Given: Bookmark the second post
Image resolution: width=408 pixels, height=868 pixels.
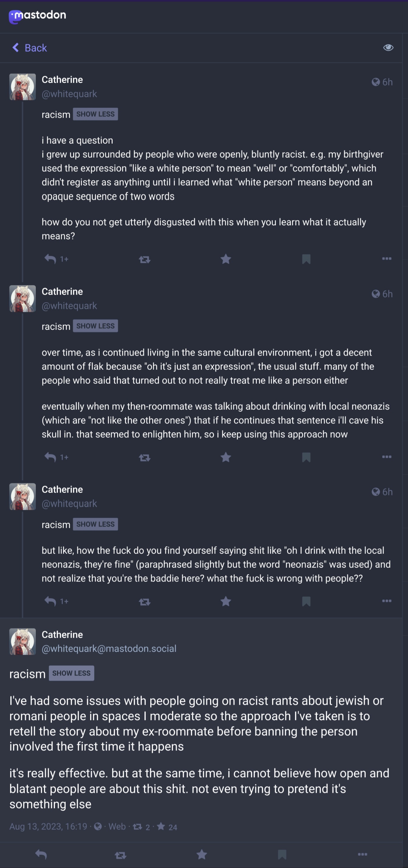Looking at the screenshot, I should click(306, 457).
